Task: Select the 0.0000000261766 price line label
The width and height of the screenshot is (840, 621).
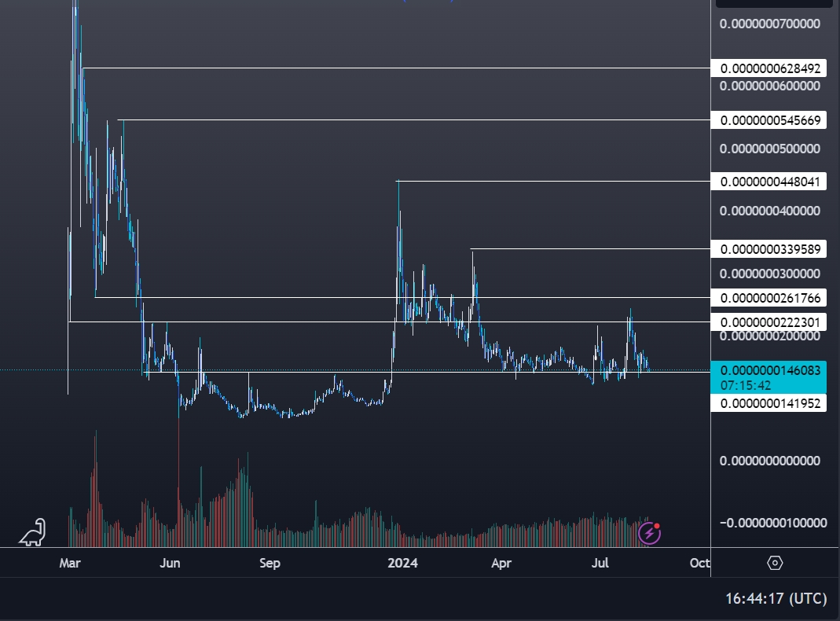Action: click(x=768, y=298)
